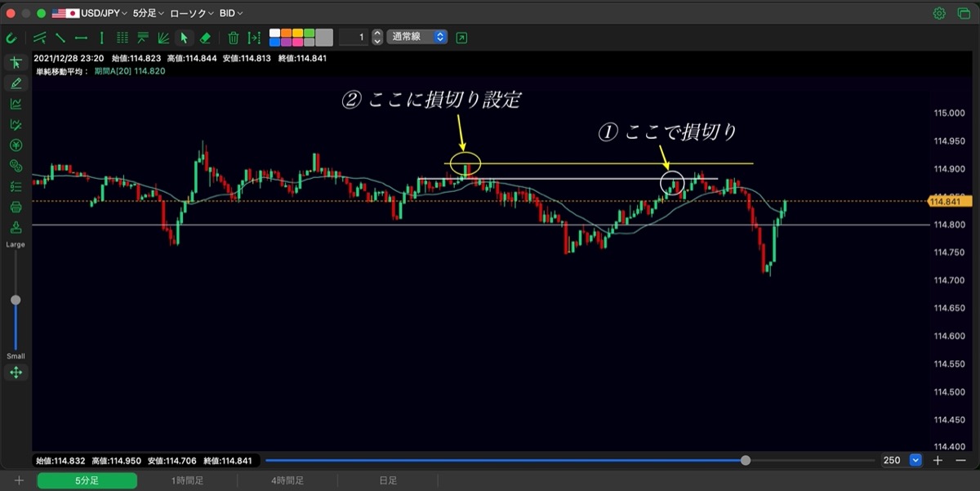Click the coins icon in sidebar
This screenshot has width=980, height=491.
16,166
